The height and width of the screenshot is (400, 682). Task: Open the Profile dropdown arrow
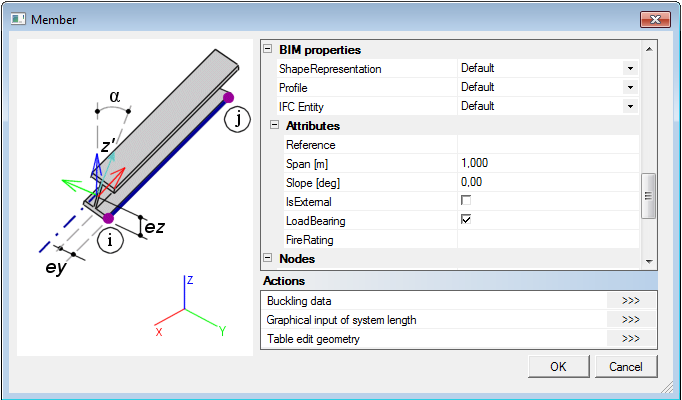630,88
